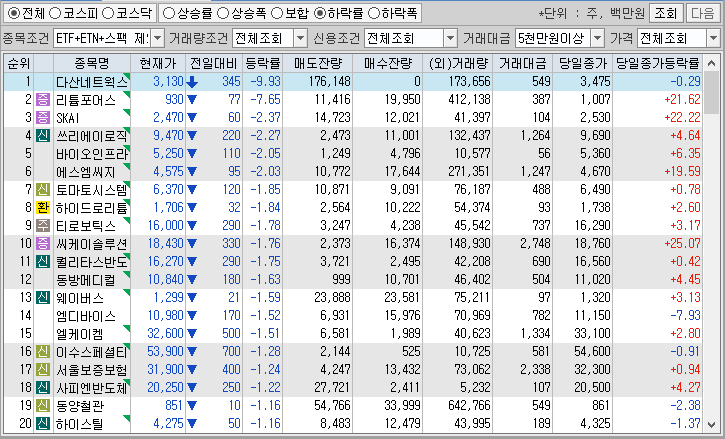Screen dimensions: 725x439
Task: Open the 거래대금 dropdown
Action: coord(597,38)
